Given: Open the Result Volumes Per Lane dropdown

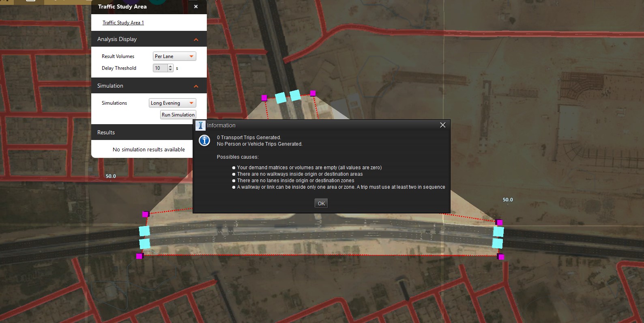Looking at the screenshot, I should [x=174, y=56].
